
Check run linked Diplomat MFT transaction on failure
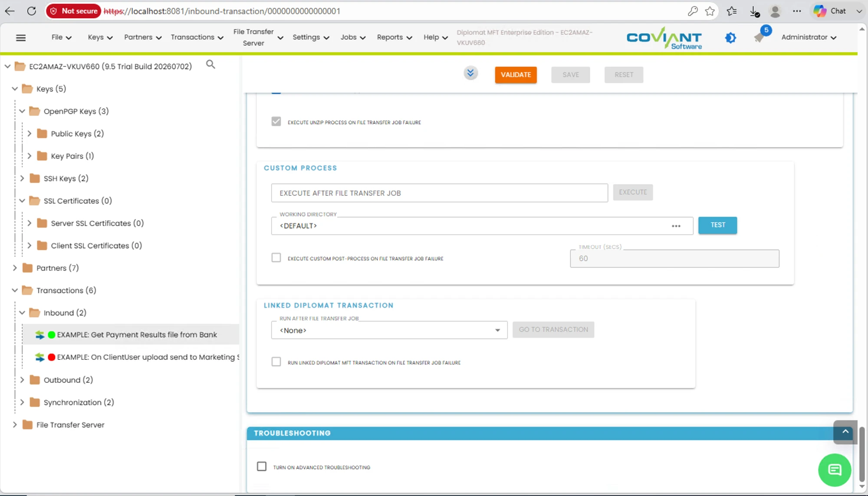pos(276,362)
